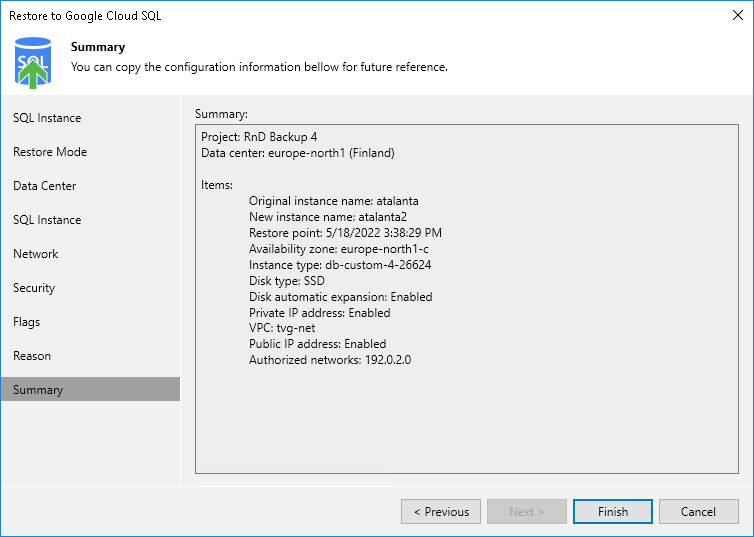Click the Finish button
The image size is (754, 537).
(613, 512)
